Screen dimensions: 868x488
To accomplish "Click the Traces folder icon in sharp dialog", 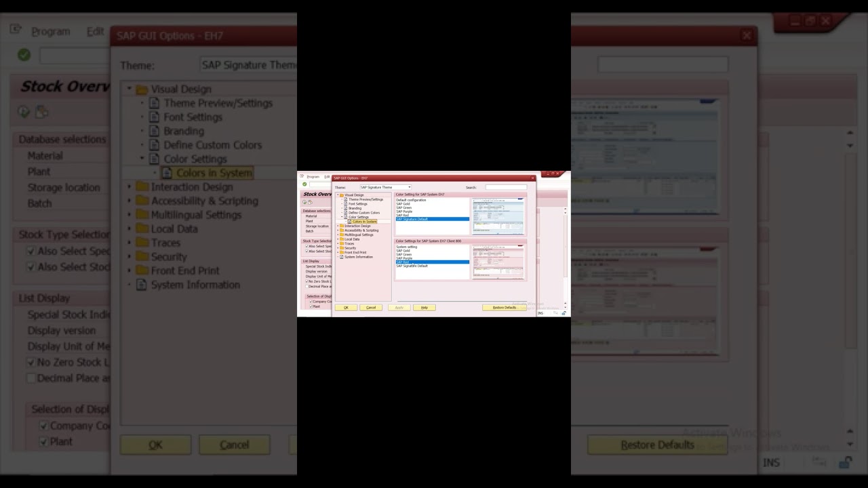I will (342, 243).
